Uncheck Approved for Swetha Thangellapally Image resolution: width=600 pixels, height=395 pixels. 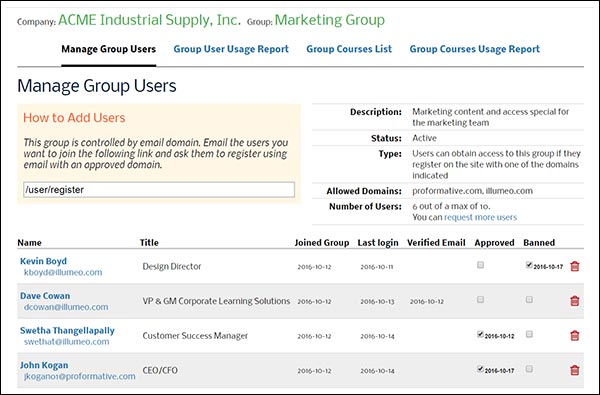click(480, 334)
